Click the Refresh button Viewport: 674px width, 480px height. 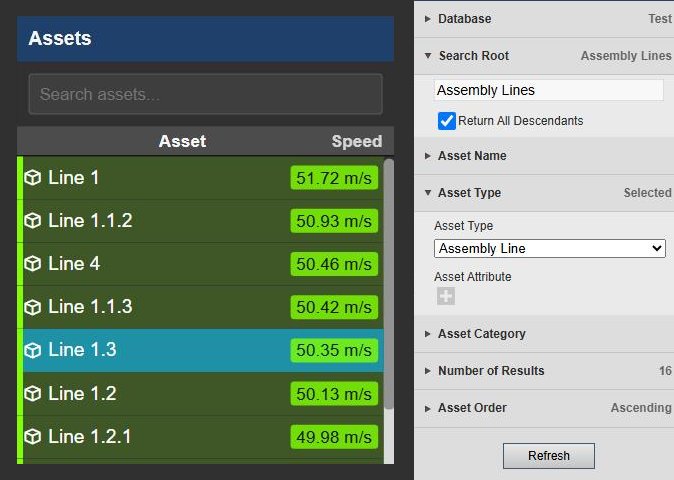[549, 456]
